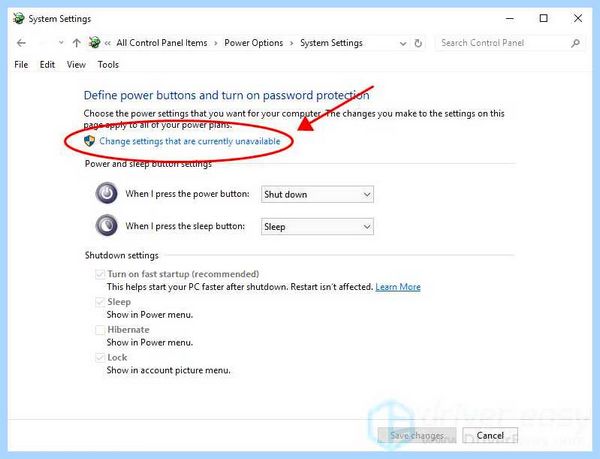Click the chevron after All Control Panel Items
This screenshot has width=600, height=459.
(x=216, y=43)
